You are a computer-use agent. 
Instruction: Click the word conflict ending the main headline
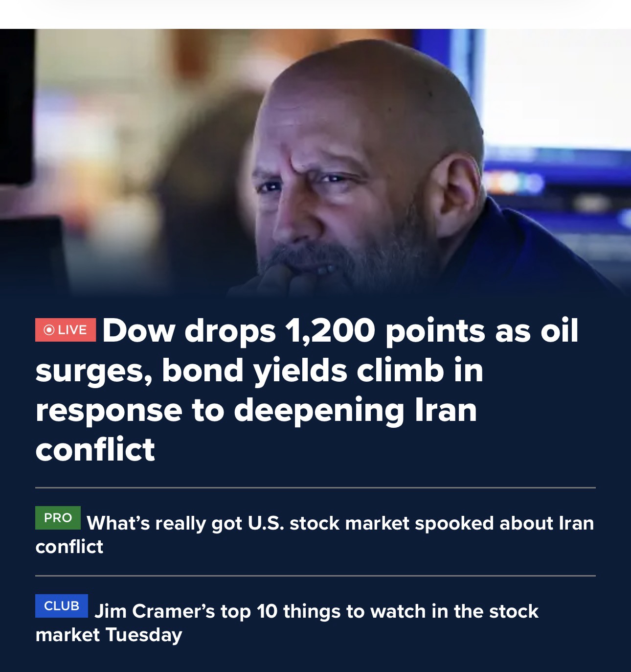click(x=95, y=449)
